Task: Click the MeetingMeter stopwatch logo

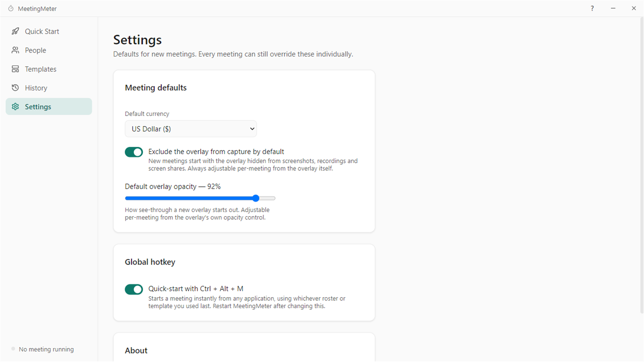Action: (x=11, y=9)
